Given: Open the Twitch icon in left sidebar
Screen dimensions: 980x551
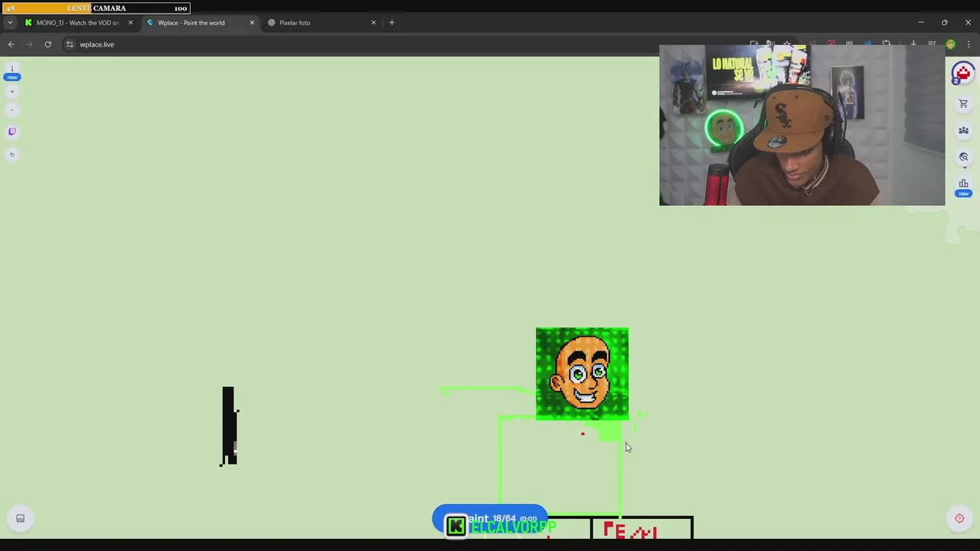Looking at the screenshot, I should [x=11, y=132].
